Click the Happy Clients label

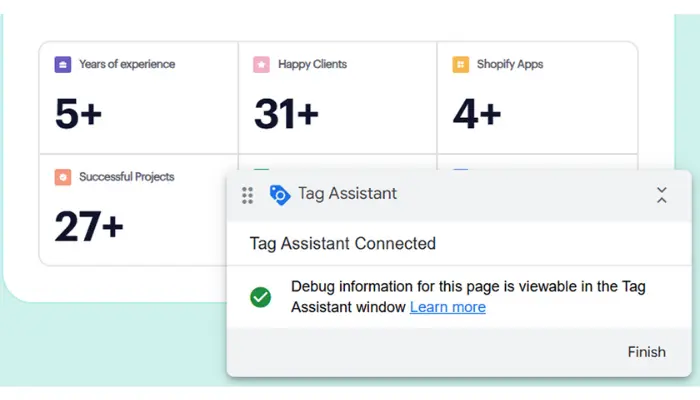coord(312,64)
